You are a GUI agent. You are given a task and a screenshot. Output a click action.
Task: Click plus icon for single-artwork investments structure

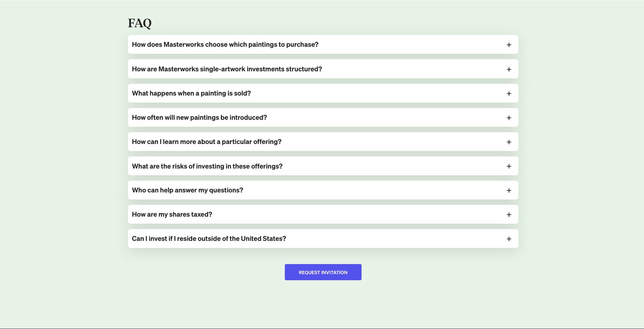509,69
